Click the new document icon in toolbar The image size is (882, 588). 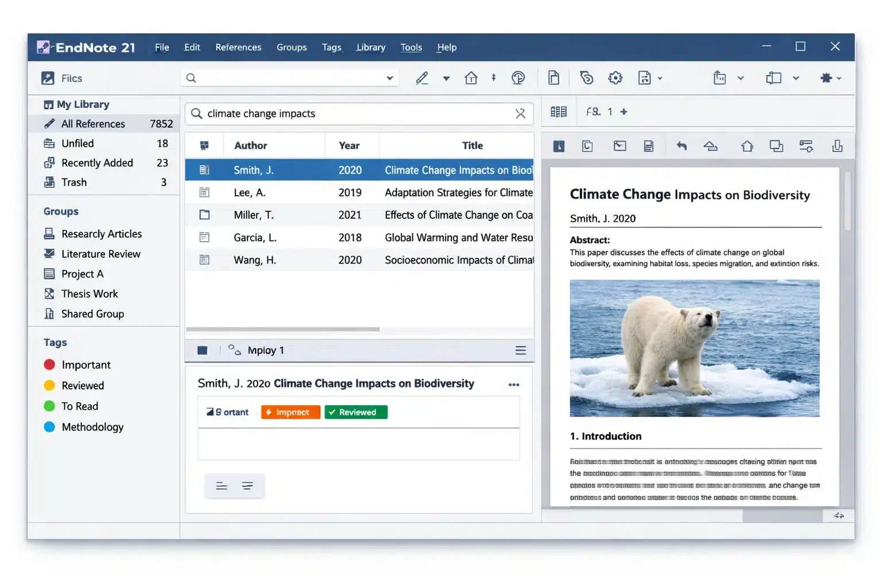(554, 78)
